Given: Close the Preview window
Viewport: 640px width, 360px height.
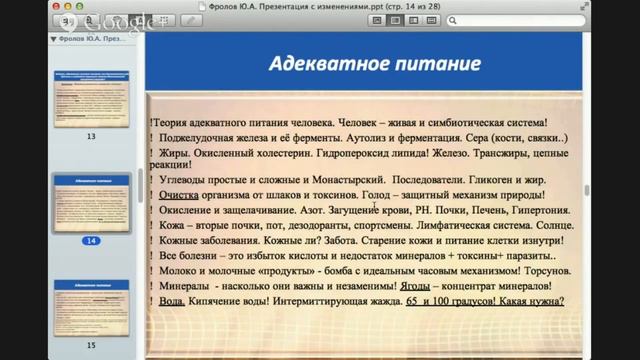Looking at the screenshot, I should [56, 6].
